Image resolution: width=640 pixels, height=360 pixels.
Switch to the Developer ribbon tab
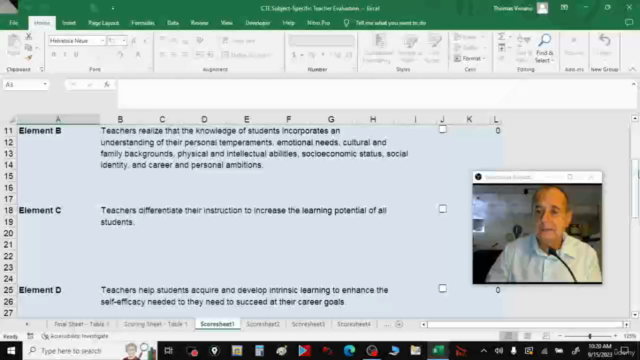click(x=258, y=23)
